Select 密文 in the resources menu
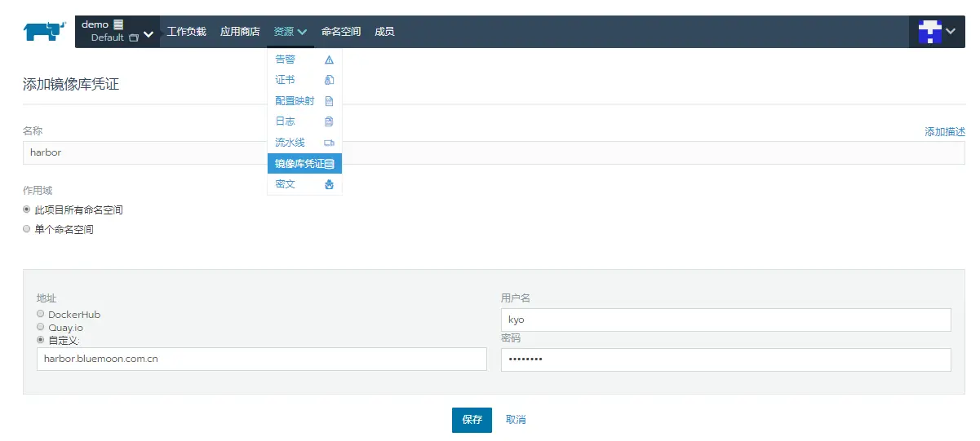 coord(286,185)
